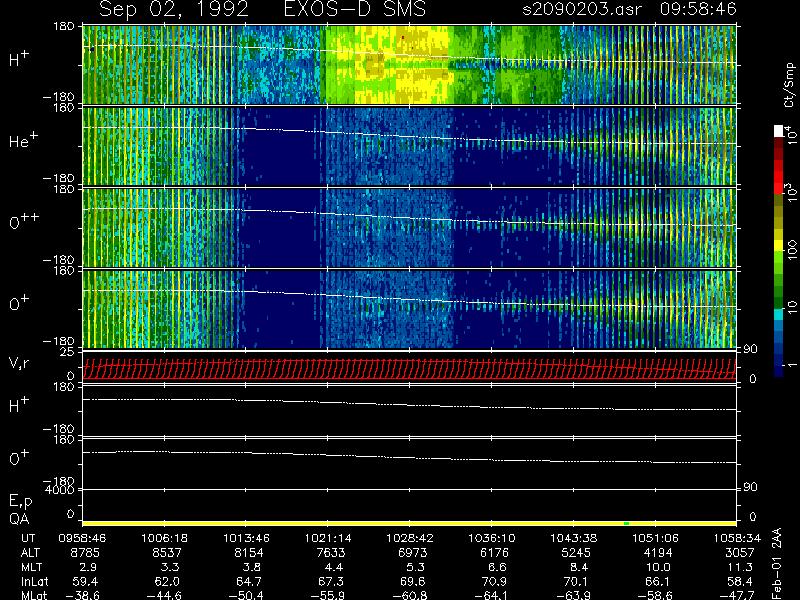Screen dimensions: 800x600
Task: Click the MLat value '-60.8'
Action: tap(410, 595)
